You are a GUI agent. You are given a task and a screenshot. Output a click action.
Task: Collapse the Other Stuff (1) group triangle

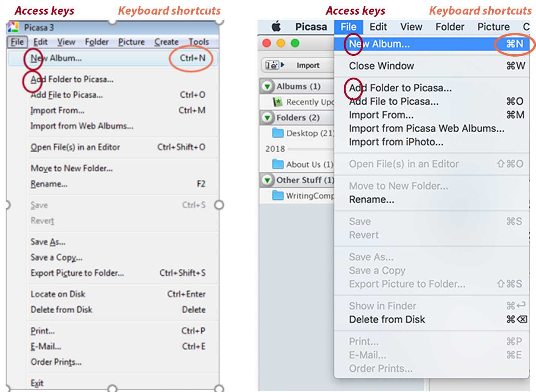[x=267, y=180]
